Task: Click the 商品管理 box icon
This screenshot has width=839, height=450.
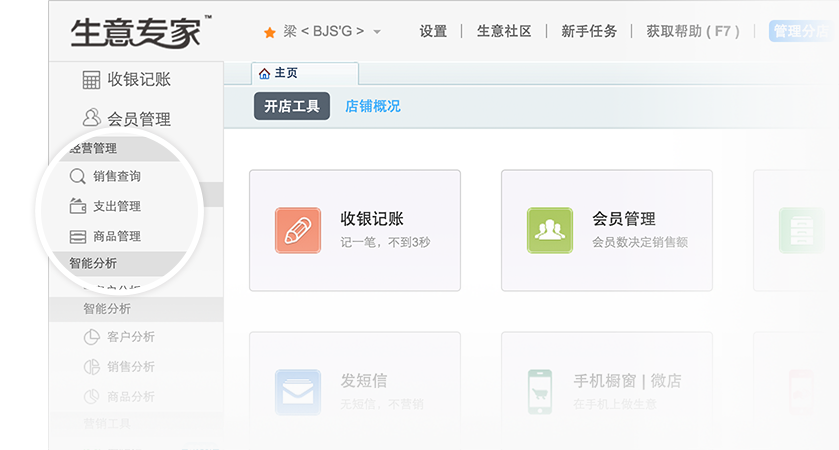Action: coord(77,237)
